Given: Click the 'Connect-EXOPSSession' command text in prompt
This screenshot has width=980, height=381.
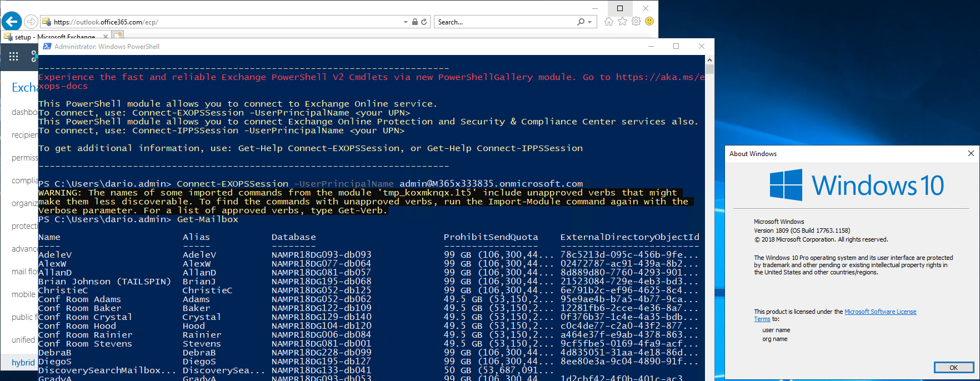Looking at the screenshot, I should 232,184.
